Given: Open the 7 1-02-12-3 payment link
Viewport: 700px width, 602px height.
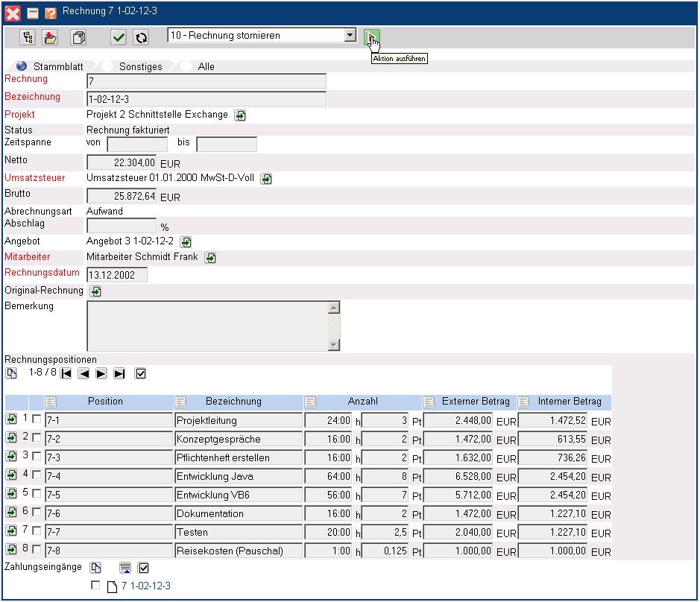Looking at the screenshot, I should click(145, 586).
